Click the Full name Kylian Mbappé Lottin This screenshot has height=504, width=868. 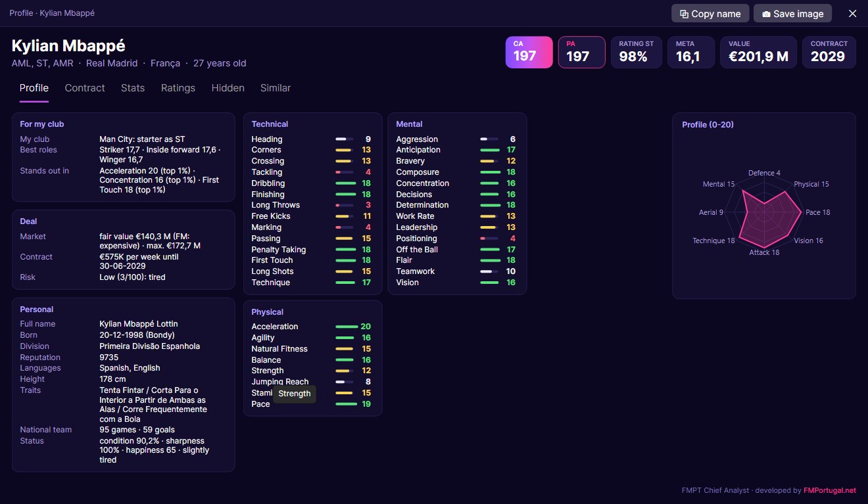pos(139,324)
